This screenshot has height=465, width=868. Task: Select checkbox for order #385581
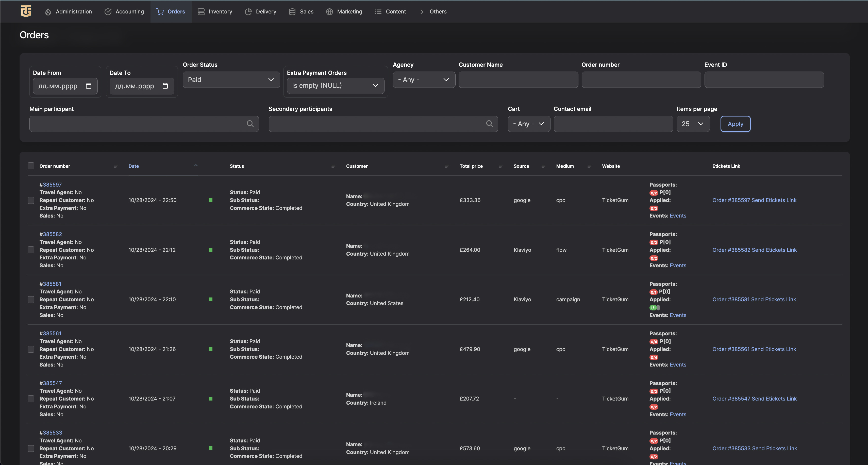pos(31,300)
